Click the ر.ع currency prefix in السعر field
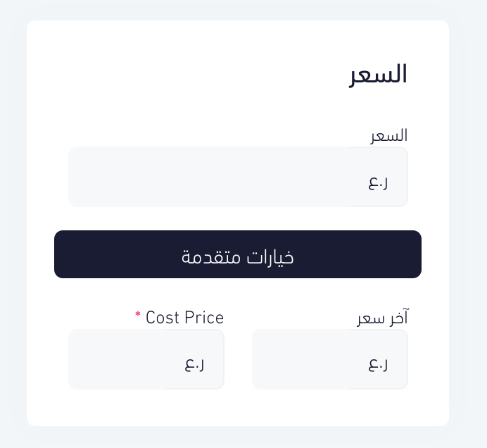Viewport: 487px width, 448px height. point(378,182)
